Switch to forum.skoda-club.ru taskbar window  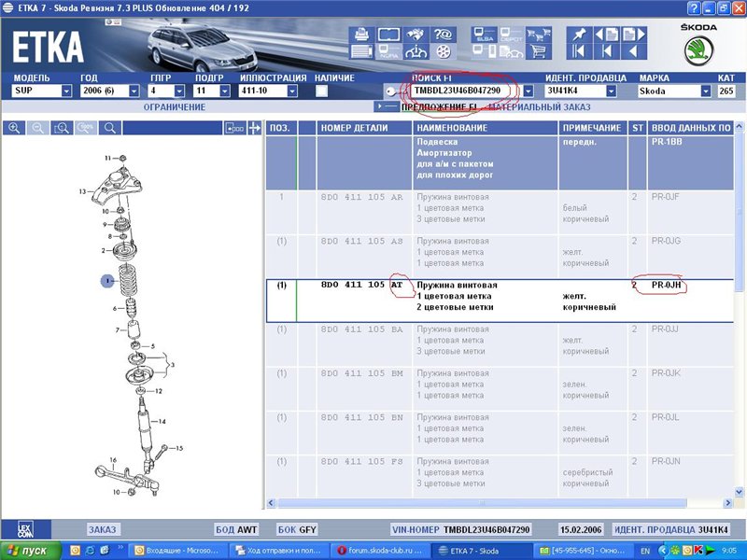[380, 551]
